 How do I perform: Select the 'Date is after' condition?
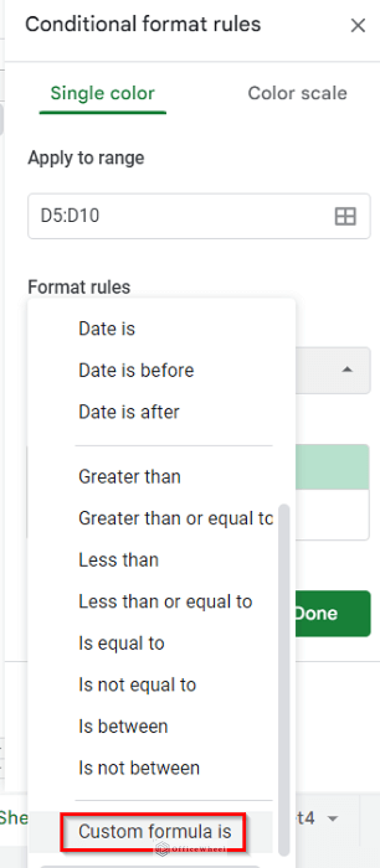pyautogui.click(x=129, y=411)
